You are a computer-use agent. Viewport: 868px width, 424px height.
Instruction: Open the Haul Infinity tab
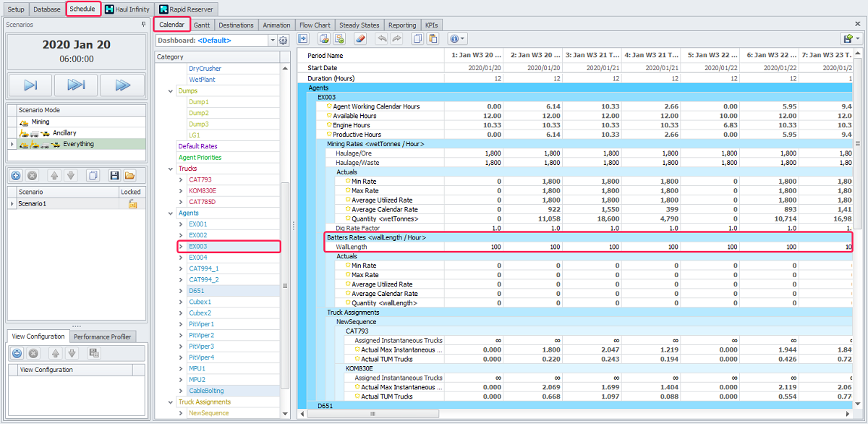[127, 9]
